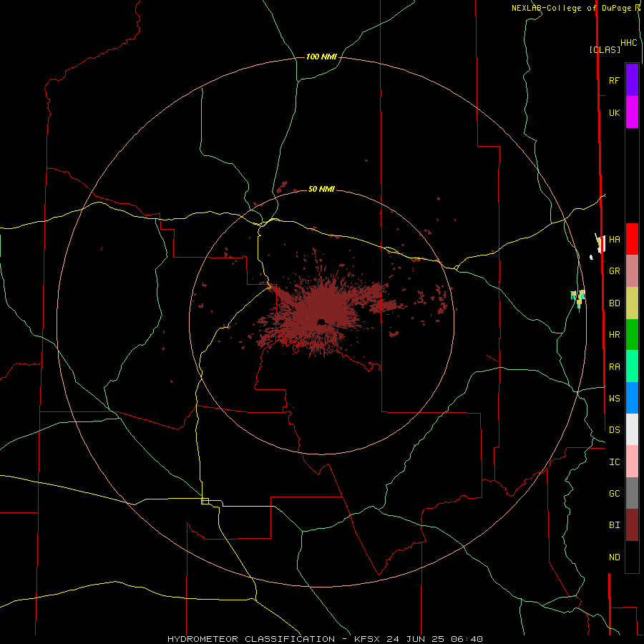Viewport: 644px width, 644px height.
Task: Click the 'HA' legend label
Action: (615, 239)
